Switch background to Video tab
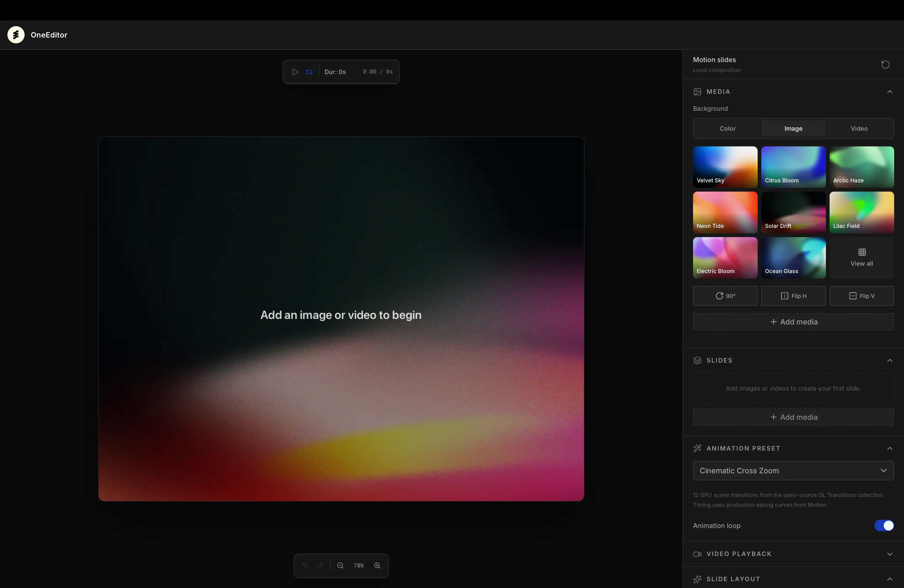This screenshot has height=588, width=904. [x=859, y=128]
